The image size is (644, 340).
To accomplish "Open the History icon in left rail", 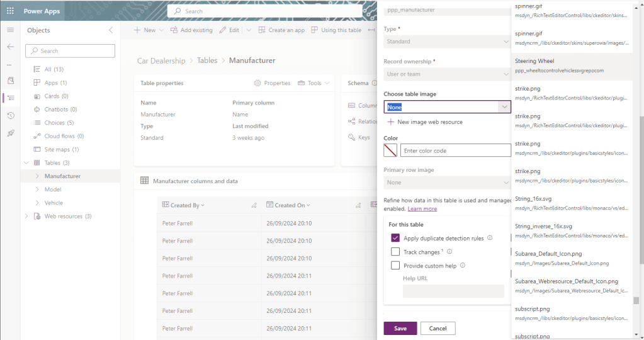I will 11,115.
